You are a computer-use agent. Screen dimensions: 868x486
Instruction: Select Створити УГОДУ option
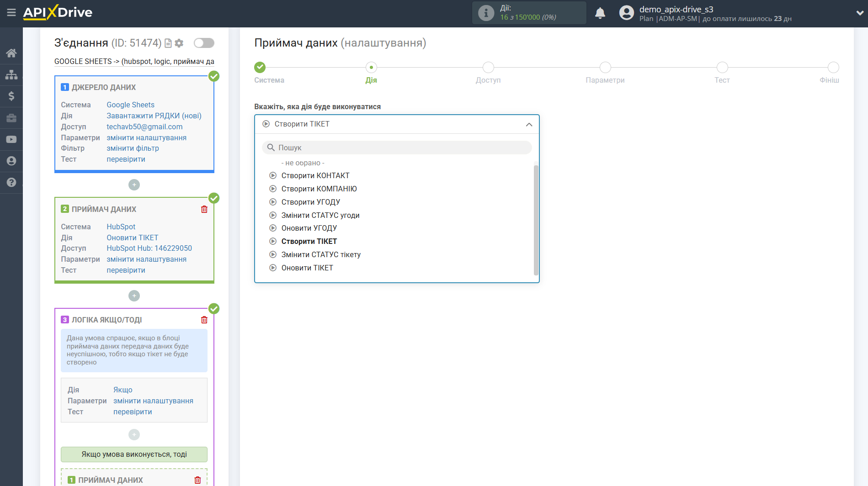click(310, 202)
